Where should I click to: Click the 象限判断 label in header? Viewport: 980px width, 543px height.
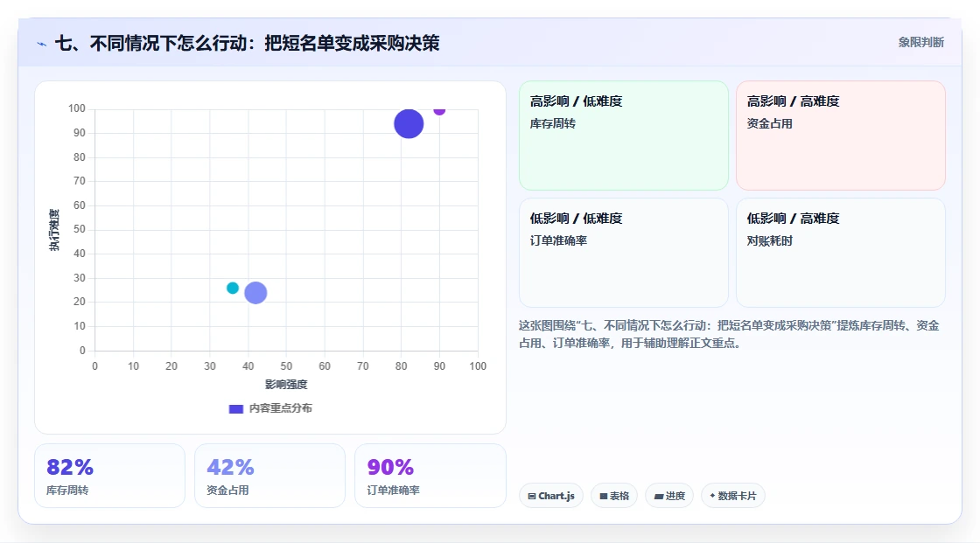tap(920, 43)
